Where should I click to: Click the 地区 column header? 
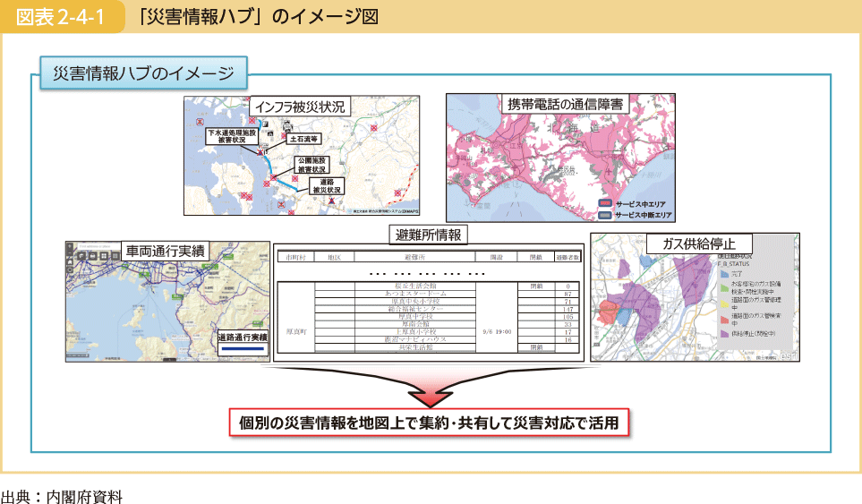tap(334, 257)
